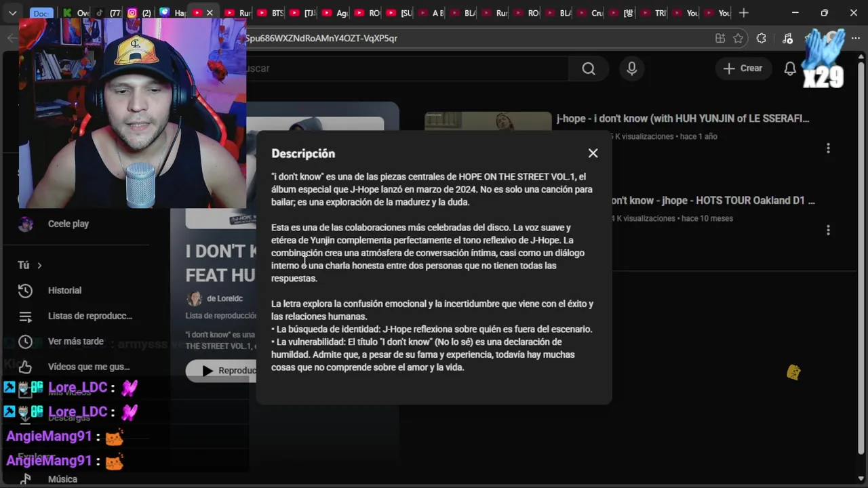Close the Descripción dialog with the X

[593, 153]
